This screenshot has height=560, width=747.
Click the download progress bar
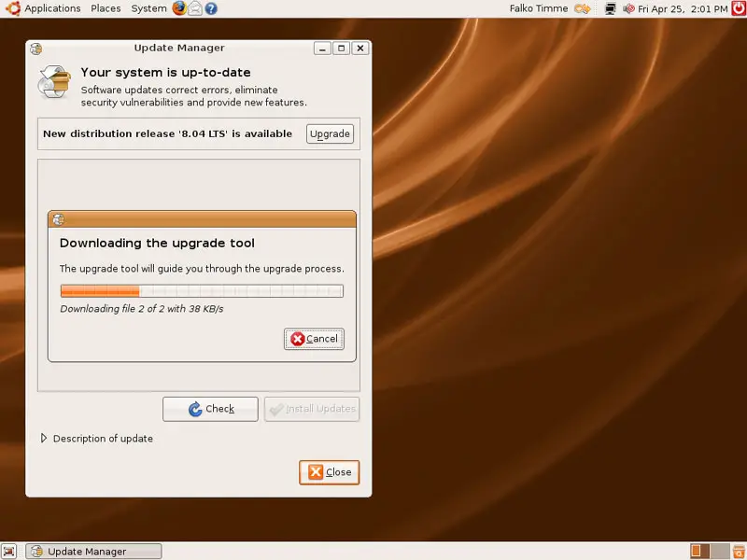(x=202, y=290)
